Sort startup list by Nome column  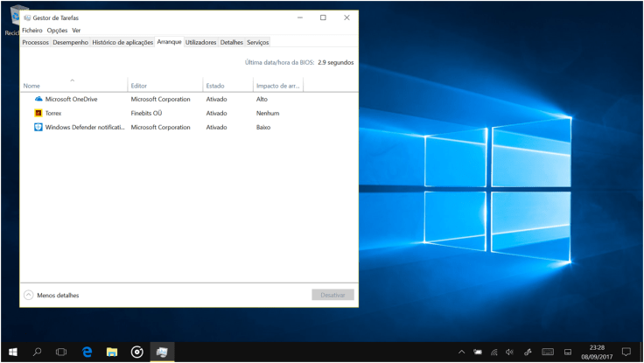32,86
